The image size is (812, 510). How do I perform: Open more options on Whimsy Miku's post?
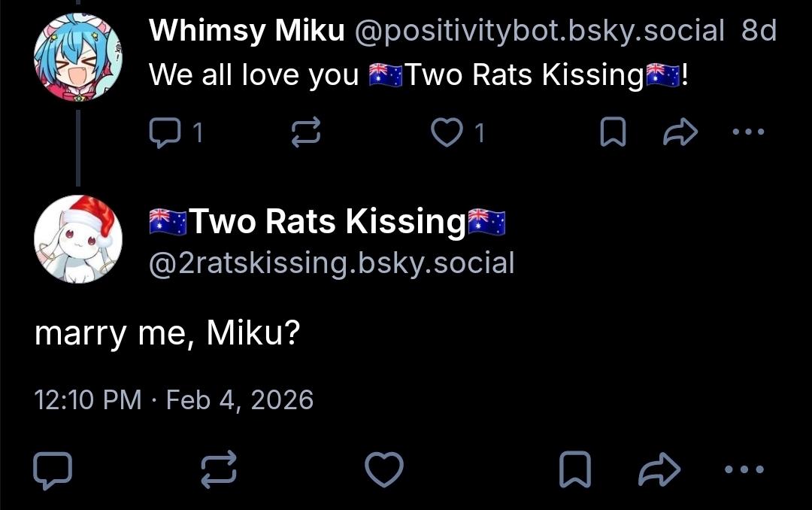(747, 133)
